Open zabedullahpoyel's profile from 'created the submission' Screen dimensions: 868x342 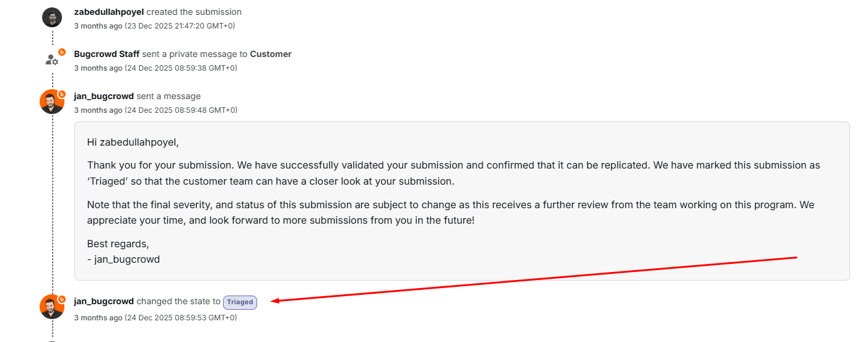108,12
